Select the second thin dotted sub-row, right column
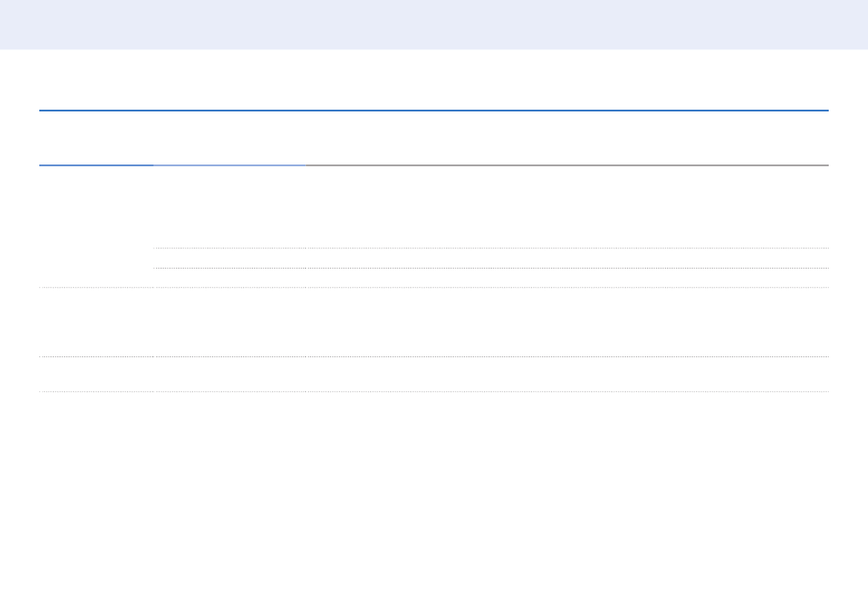Screen dimensions: 868x614 (x=492, y=278)
